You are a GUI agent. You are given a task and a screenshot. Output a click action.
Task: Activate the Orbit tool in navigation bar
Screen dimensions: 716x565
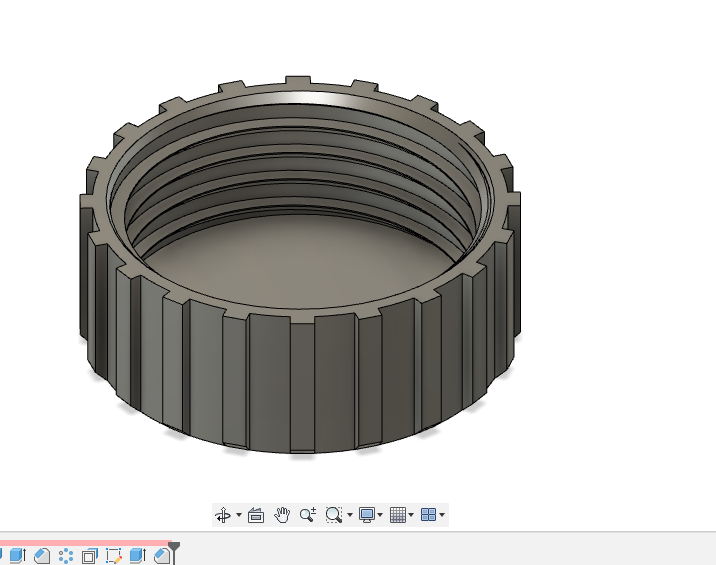[222, 515]
